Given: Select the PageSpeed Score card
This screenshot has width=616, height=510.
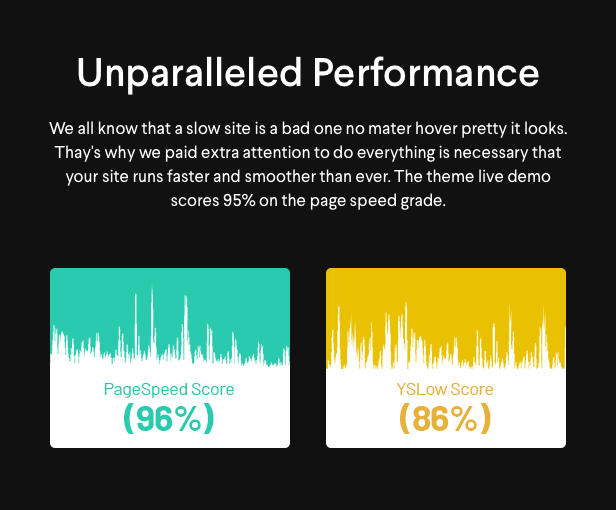Looking at the screenshot, I should pyautogui.click(x=170, y=358).
